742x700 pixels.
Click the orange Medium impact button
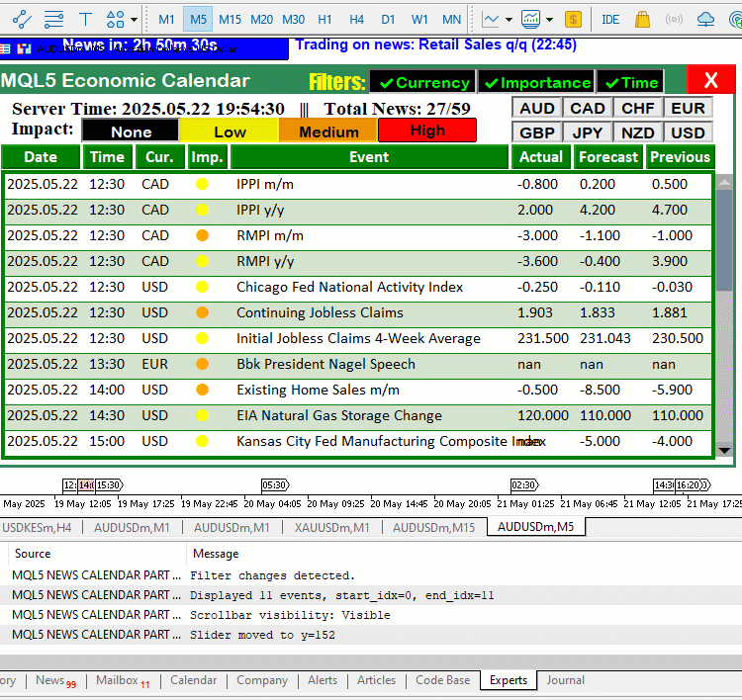(x=328, y=131)
